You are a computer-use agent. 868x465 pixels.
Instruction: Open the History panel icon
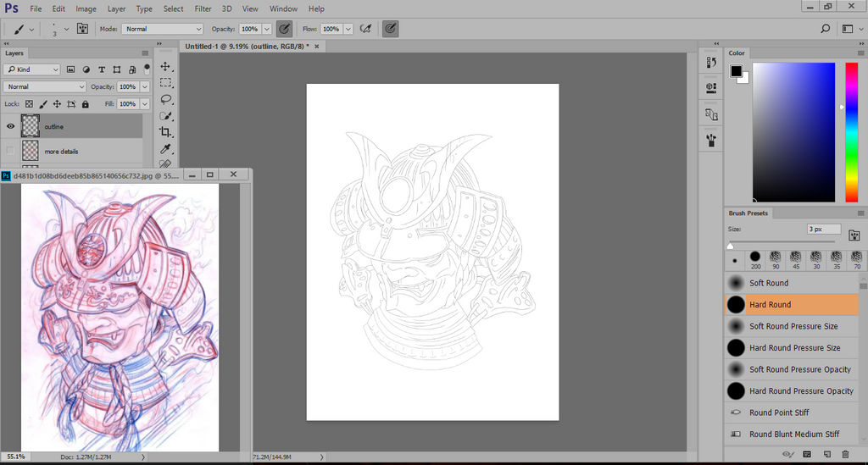pos(711,63)
